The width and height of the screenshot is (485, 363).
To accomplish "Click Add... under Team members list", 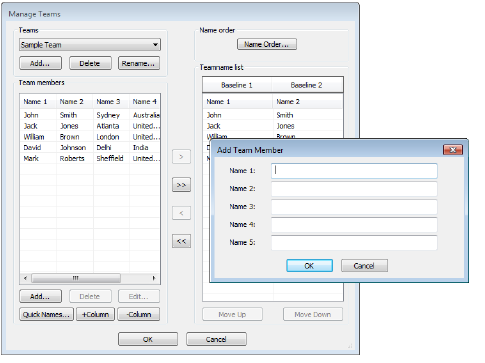I will coord(40,296).
